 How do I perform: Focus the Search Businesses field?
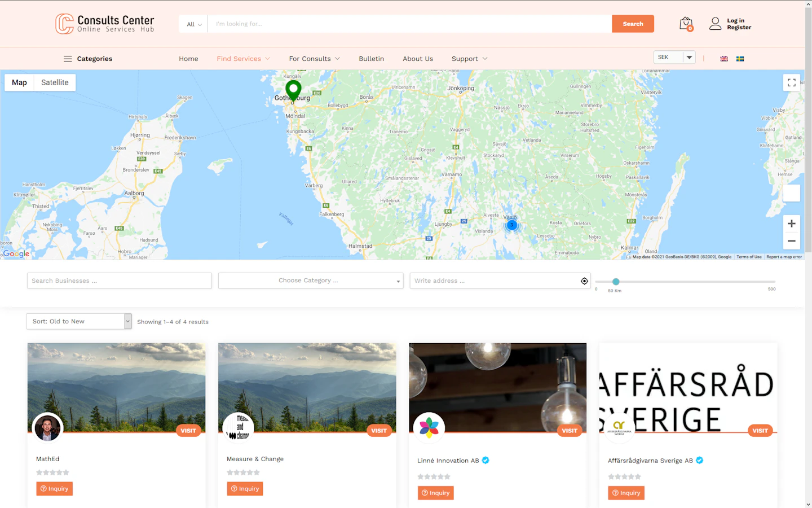click(120, 281)
